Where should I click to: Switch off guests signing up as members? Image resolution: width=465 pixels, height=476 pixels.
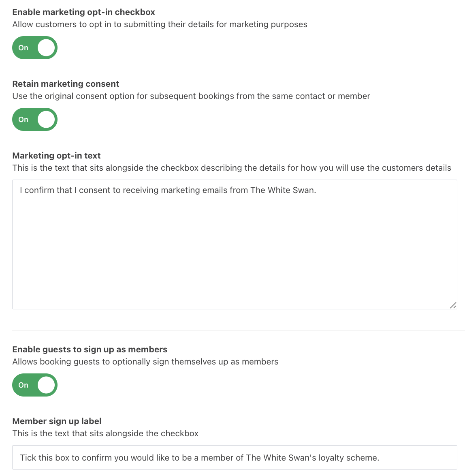click(35, 385)
